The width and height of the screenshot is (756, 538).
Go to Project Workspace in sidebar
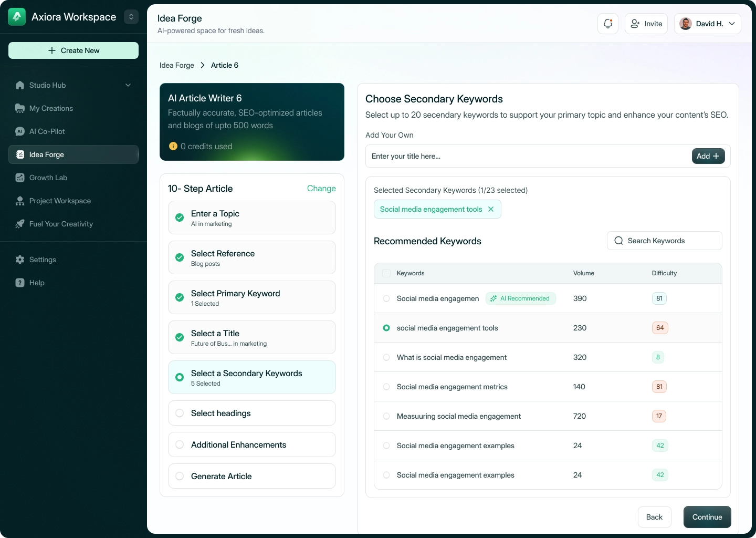[x=60, y=201]
